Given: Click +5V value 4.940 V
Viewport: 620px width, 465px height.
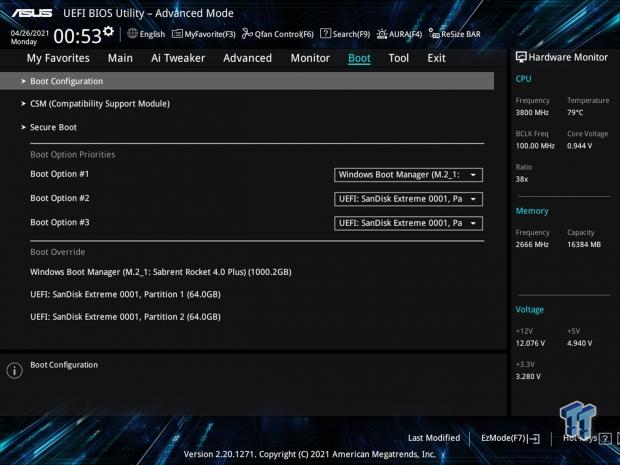Looking at the screenshot, I should click(580, 343).
